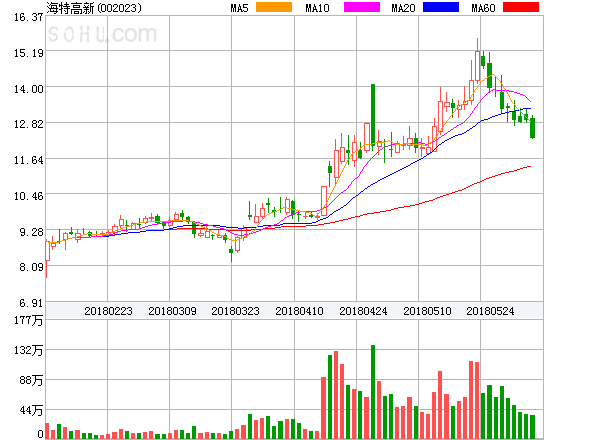Click the 20180524 date axis label
Screen dimensions: 600x440
(491, 312)
